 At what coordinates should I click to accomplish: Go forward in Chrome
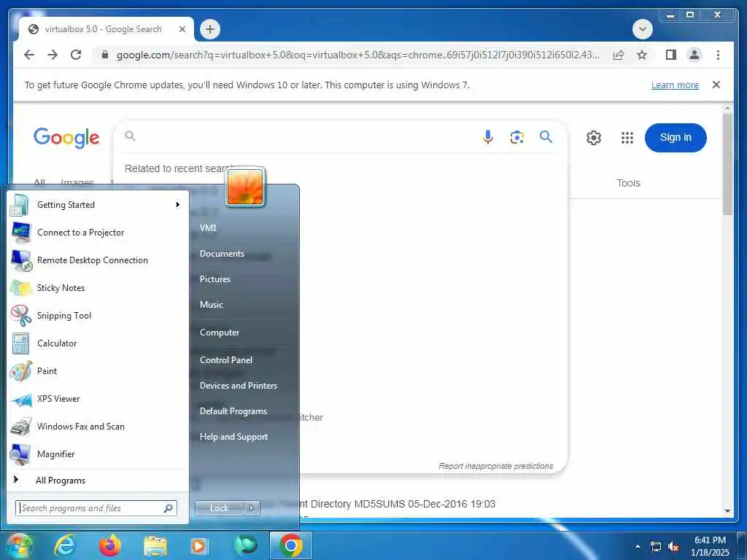53,55
